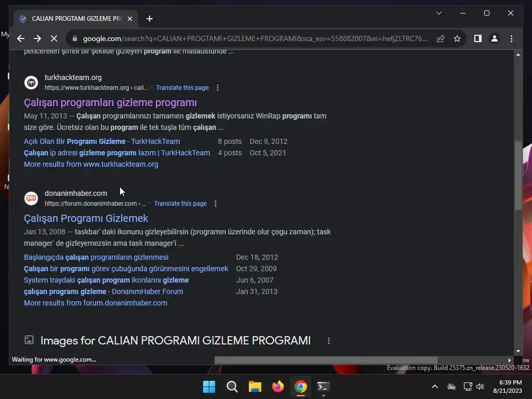Screen dimensions: 532x399
Task: Open More results from forum.donanimhaber.com
Action: click(96, 303)
